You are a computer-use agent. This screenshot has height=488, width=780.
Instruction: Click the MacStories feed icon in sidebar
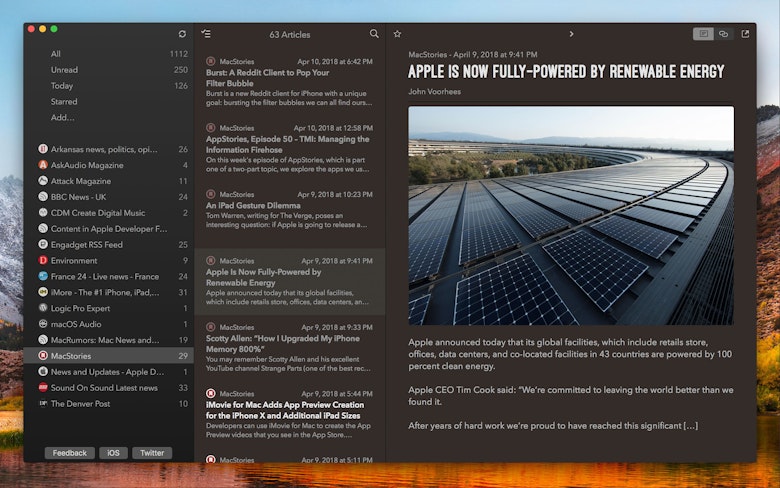coord(43,356)
